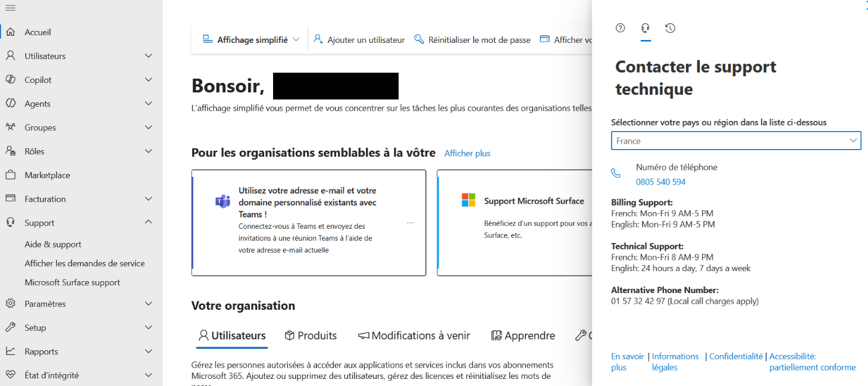Click the Marketplace bag icon
Viewport: 868px width, 386px height.
pyautogui.click(x=10, y=175)
